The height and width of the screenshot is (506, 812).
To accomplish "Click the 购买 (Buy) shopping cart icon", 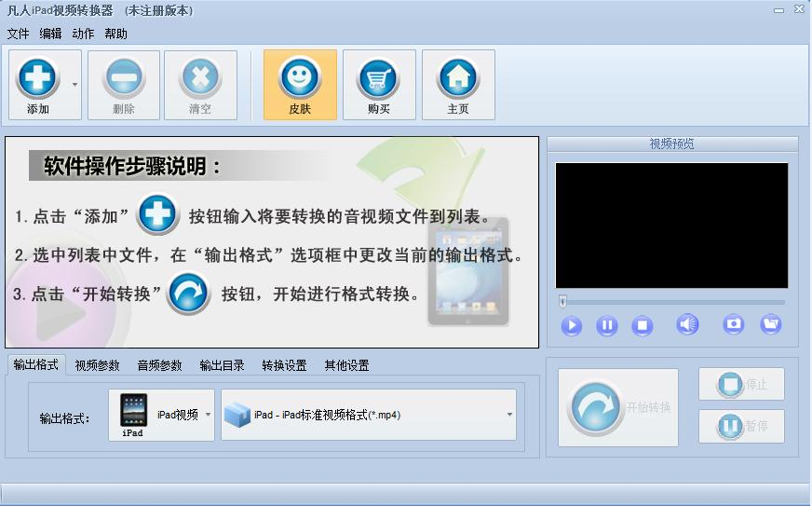I will [379, 85].
